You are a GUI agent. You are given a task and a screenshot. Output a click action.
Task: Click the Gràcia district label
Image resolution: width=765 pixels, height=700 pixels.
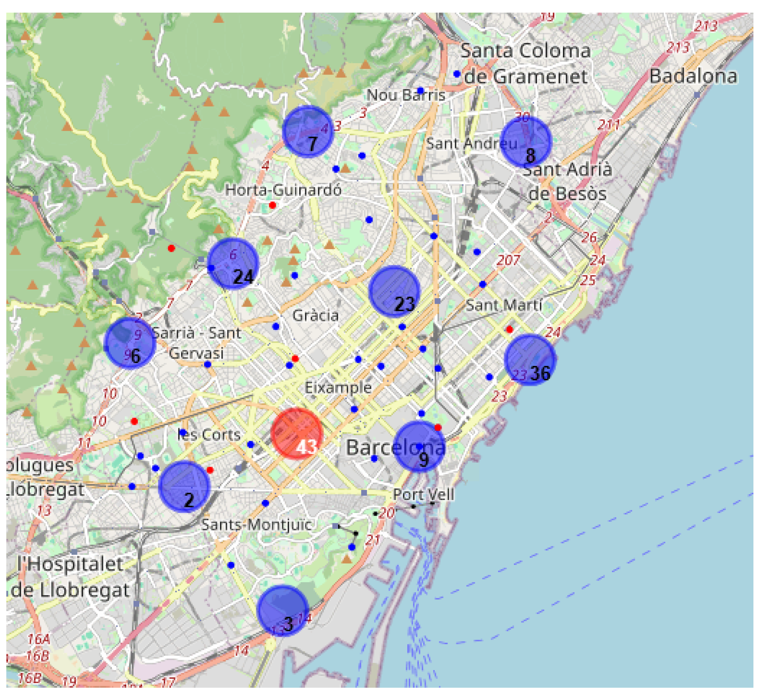pyautogui.click(x=315, y=315)
